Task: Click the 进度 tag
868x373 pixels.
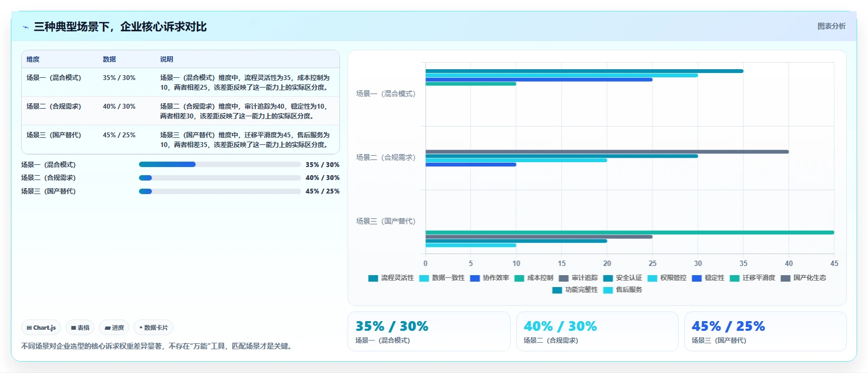Action: tap(114, 328)
